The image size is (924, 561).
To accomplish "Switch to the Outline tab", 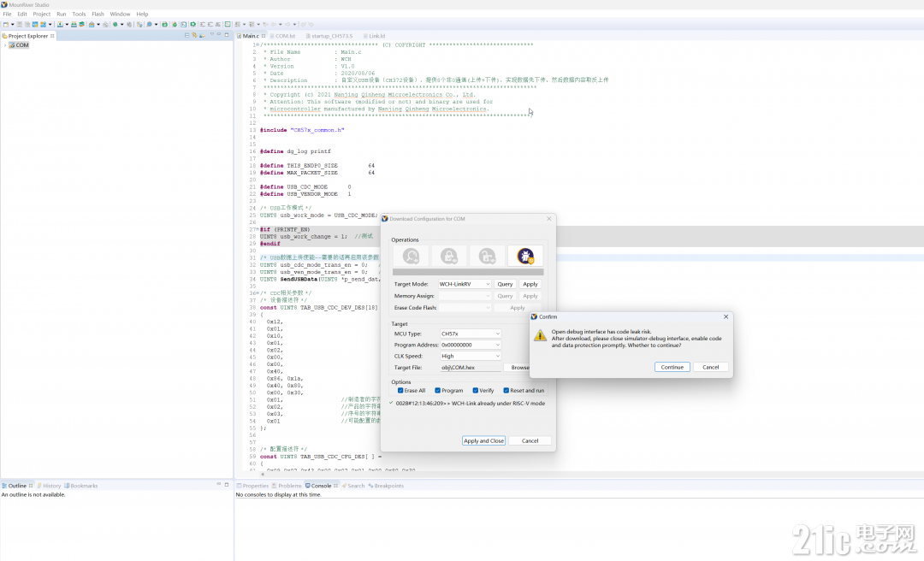I will (x=17, y=486).
